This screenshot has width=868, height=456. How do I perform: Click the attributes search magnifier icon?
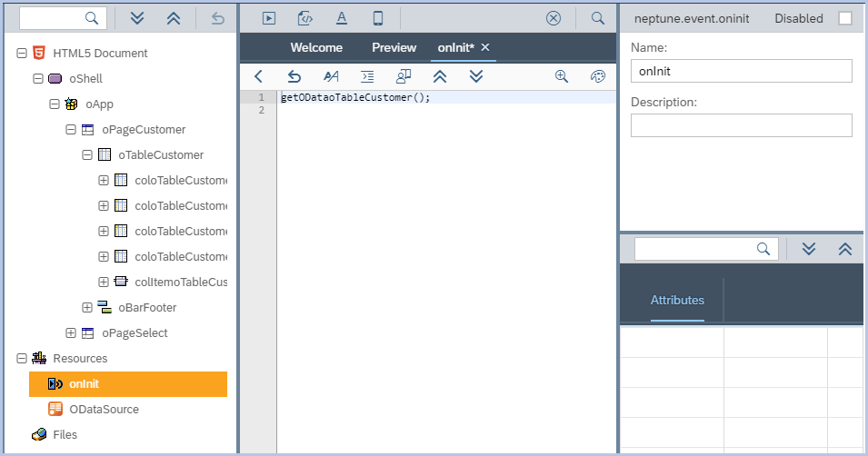pos(763,249)
